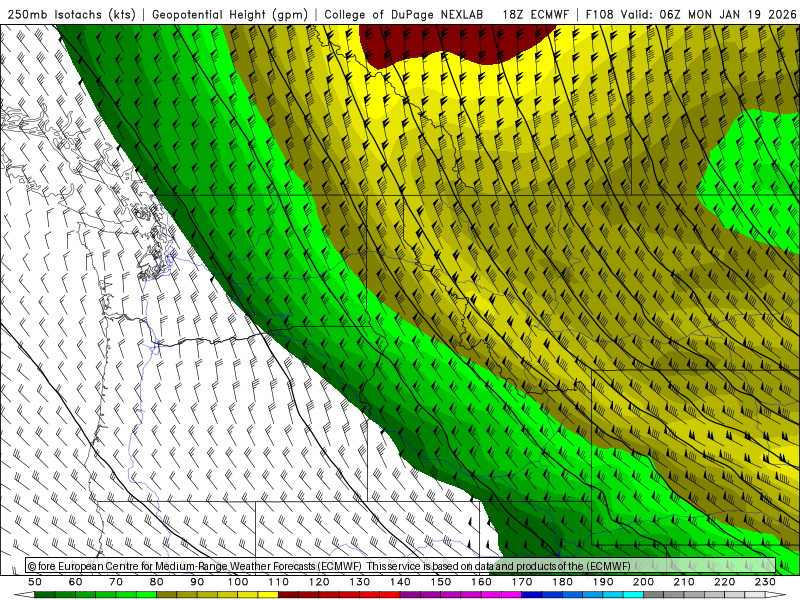Click the 'College of DuPage NEXLAB' label
This screenshot has height=600, width=800.
coord(404,14)
